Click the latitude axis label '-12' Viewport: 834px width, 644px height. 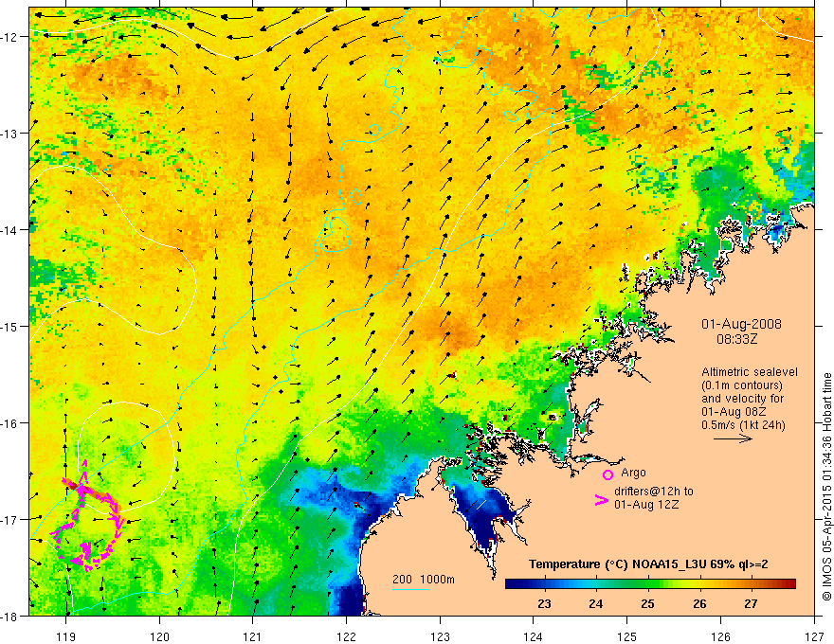[9, 37]
